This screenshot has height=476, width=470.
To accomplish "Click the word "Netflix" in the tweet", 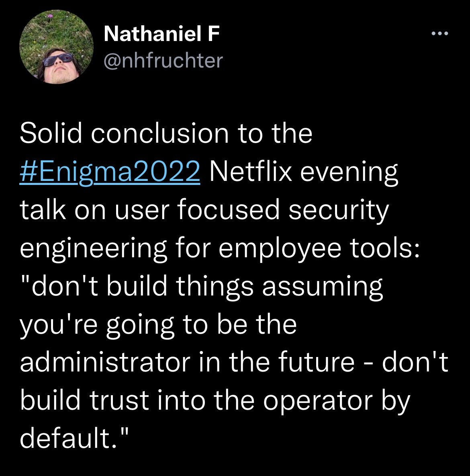I will (x=249, y=172).
